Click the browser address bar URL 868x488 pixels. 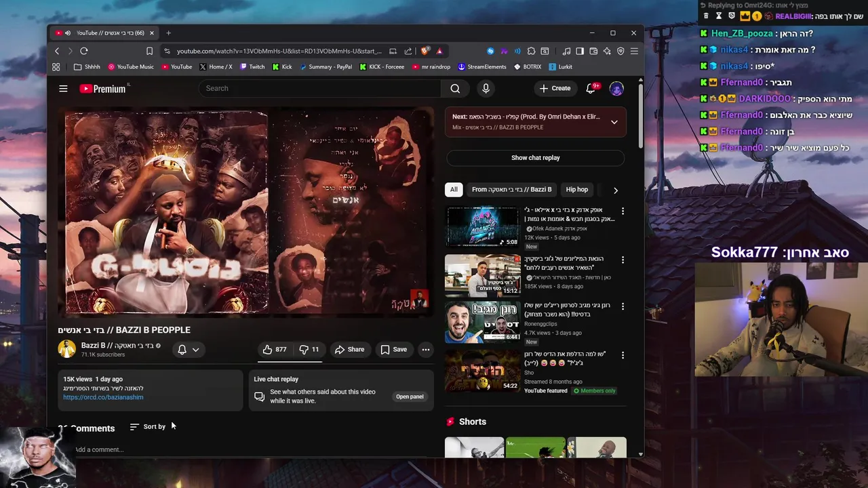pyautogui.click(x=279, y=51)
